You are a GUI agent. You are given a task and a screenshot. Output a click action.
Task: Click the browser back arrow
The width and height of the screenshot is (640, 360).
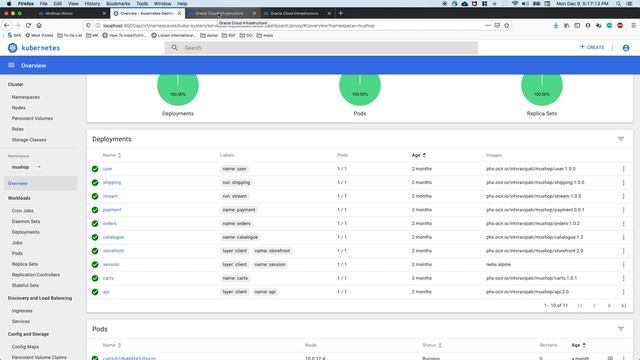[7, 25]
